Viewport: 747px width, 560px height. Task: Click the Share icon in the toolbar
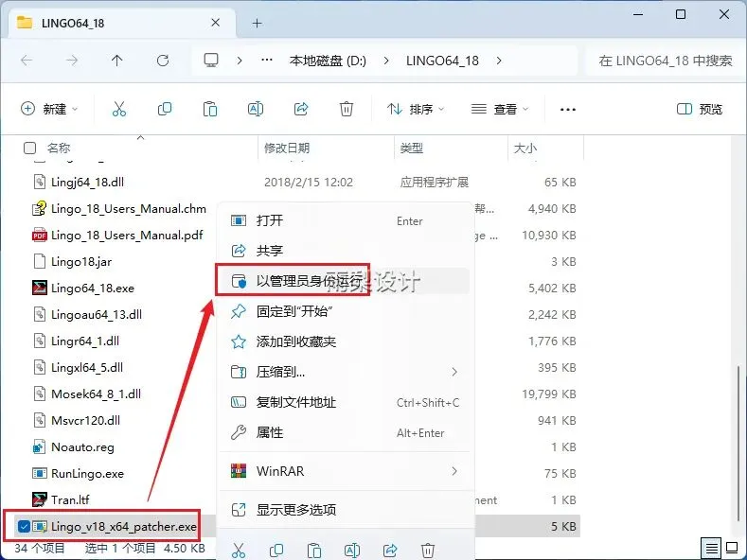(301, 109)
